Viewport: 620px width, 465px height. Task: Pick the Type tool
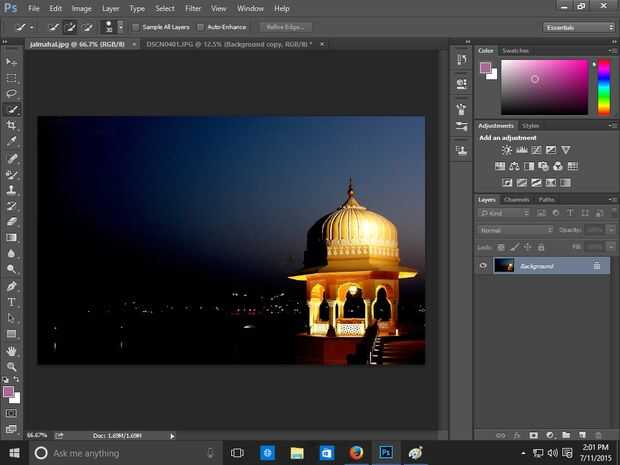(12, 301)
